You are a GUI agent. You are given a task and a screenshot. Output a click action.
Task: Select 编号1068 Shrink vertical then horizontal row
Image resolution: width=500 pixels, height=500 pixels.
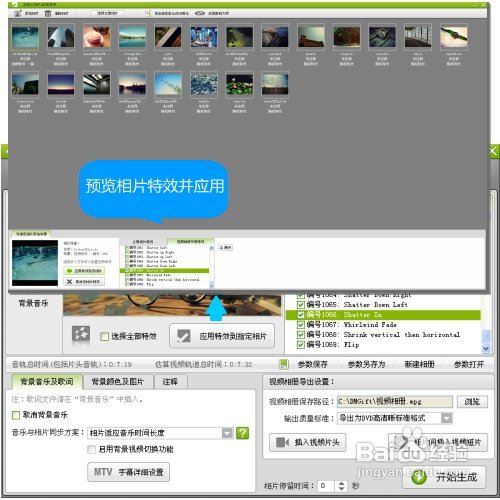(384, 335)
